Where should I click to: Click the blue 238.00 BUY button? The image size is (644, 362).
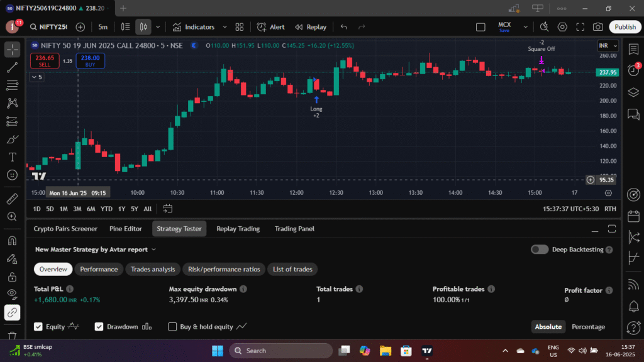(x=91, y=61)
